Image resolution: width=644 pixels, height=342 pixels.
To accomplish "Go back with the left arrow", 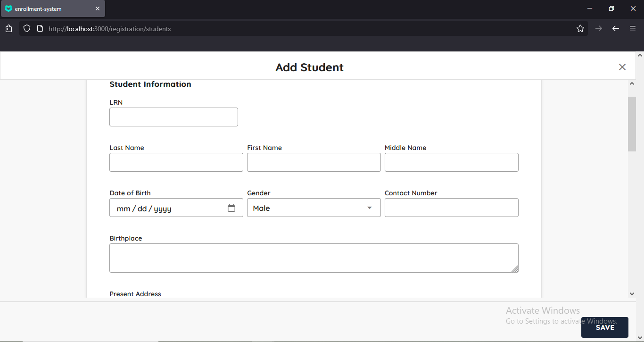I will click(x=616, y=29).
